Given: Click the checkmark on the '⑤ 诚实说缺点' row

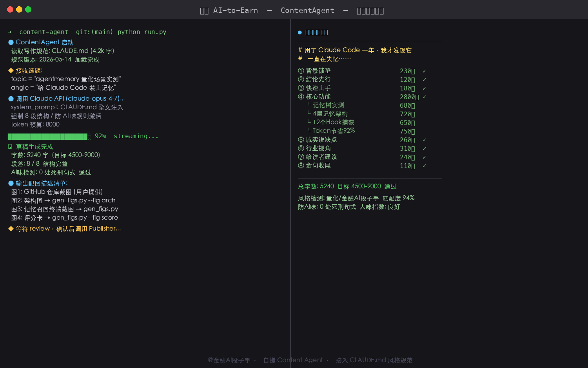Looking at the screenshot, I should coord(424,140).
